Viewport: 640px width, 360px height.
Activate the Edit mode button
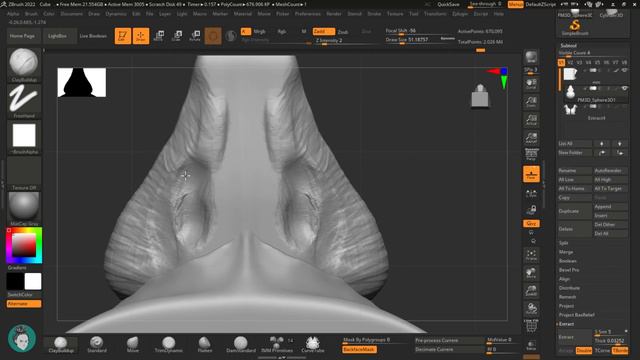(122, 36)
